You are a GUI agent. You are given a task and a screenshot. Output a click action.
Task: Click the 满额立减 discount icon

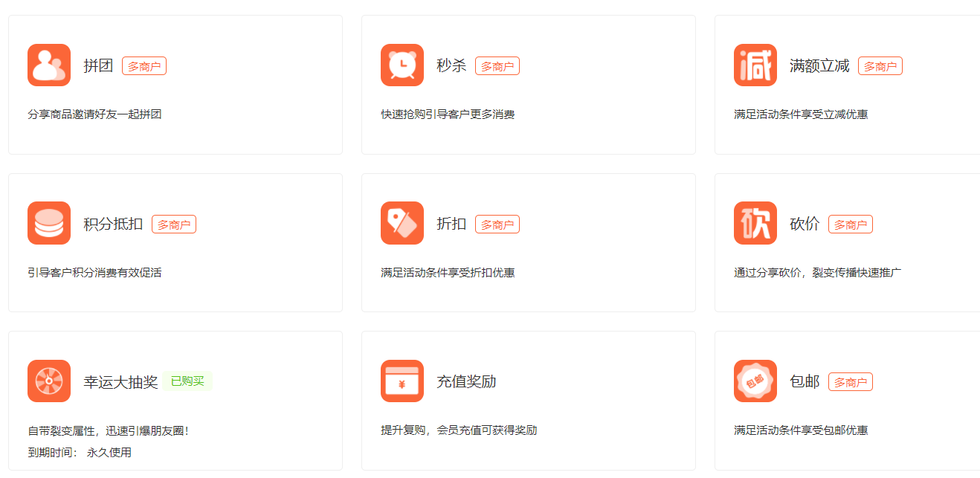[755, 65]
